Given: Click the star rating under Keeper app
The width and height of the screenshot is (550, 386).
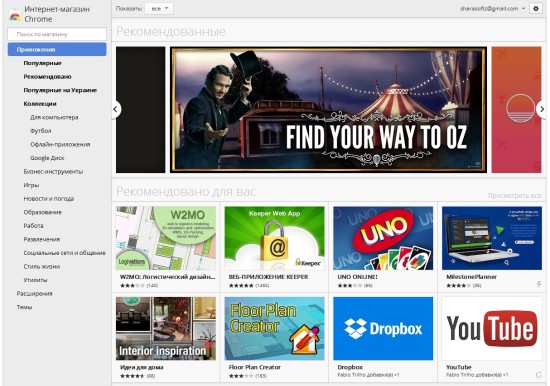Looking at the screenshot, I should 241,286.
